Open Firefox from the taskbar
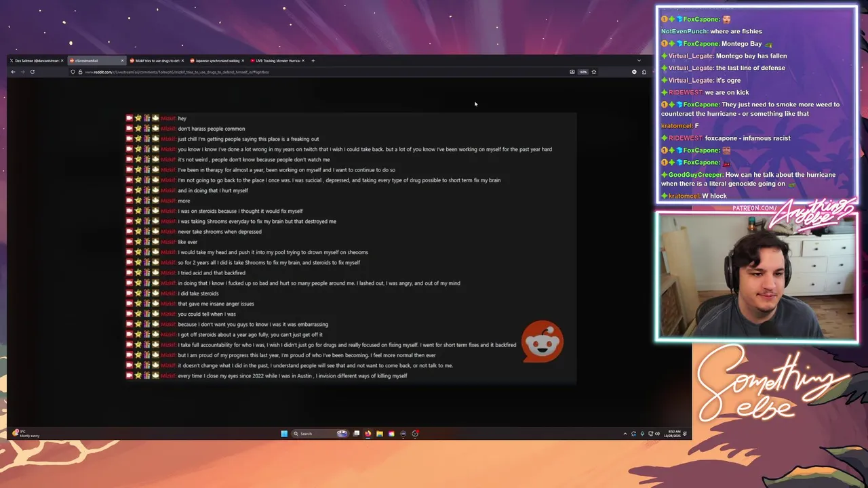This screenshot has height=488, width=868. pos(368,434)
